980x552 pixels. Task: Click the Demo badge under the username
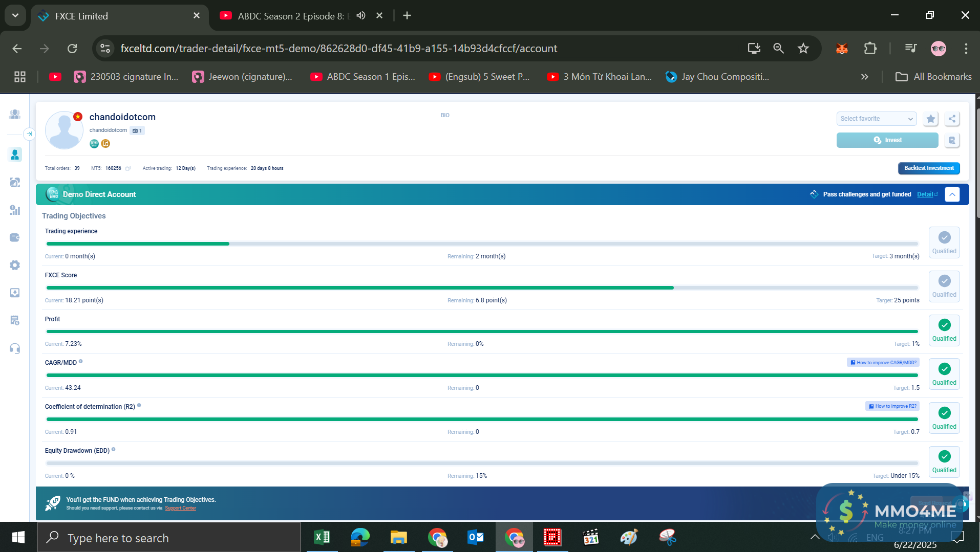[x=94, y=144]
